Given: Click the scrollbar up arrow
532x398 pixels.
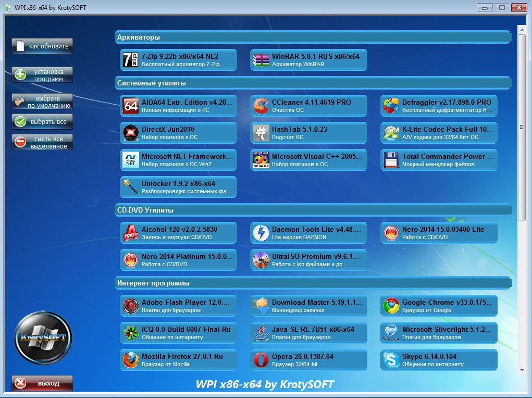Looking at the screenshot, I should pos(522,30).
